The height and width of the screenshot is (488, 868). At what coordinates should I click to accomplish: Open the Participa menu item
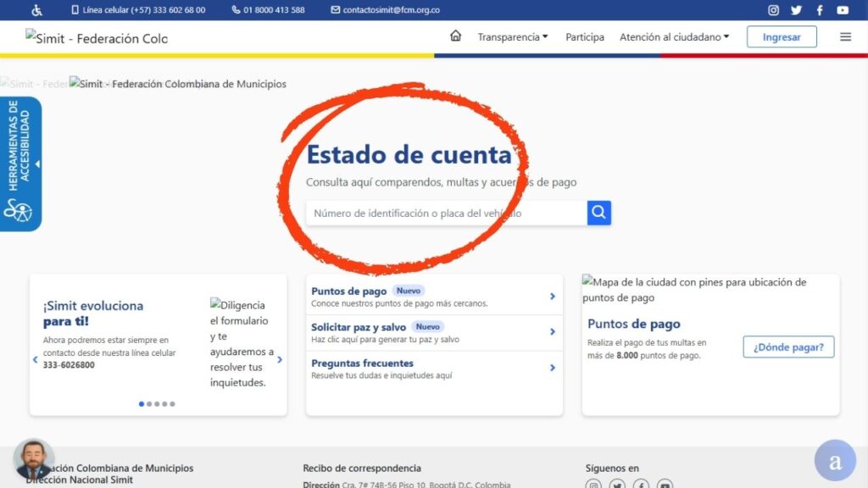click(x=585, y=37)
